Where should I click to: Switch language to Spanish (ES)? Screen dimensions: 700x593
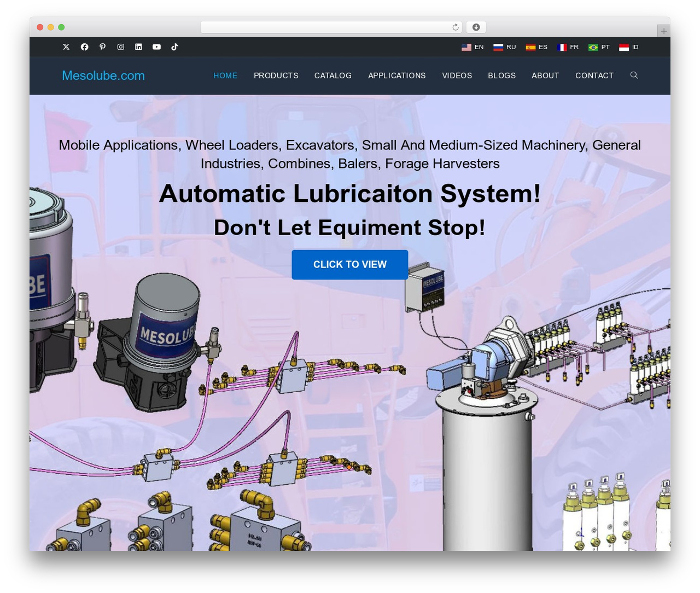click(x=536, y=47)
